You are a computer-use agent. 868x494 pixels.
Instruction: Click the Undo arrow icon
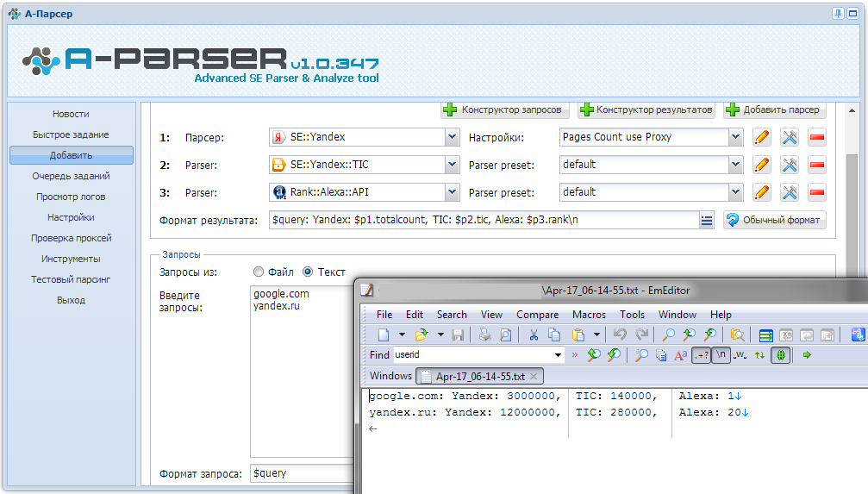pyautogui.click(x=620, y=335)
